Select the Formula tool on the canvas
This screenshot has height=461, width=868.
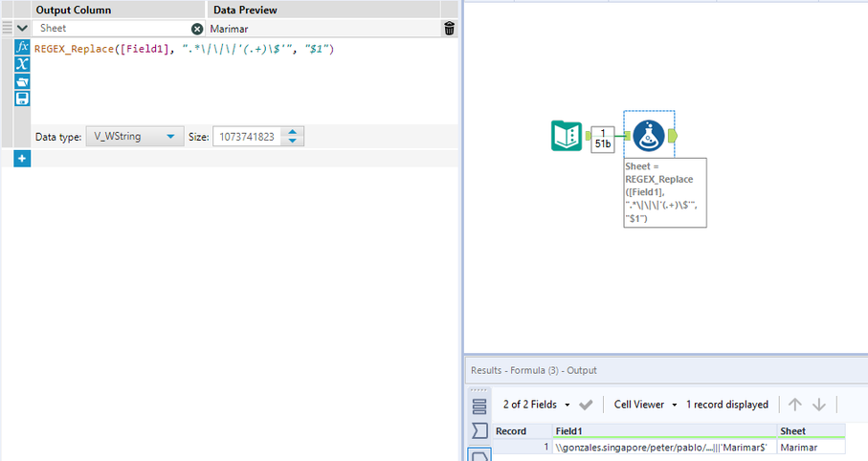pyautogui.click(x=649, y=136)
